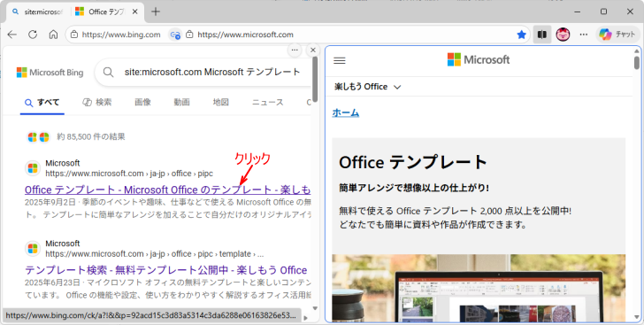Click the 簡単アレンジで想像以上の仕上がり! subheading
The height and width of the screenshot is (325, 644).
click(x=414, y=188)
